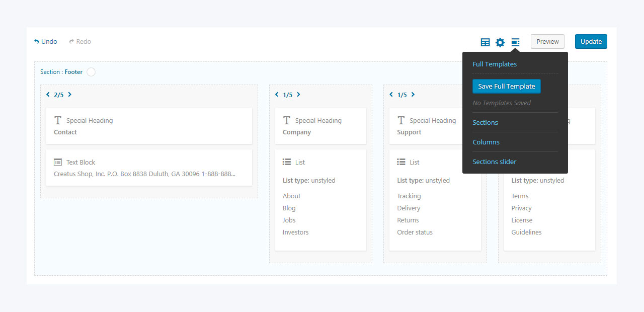Screen dimensions: 644x312
Task: Click No Templates Saved text
Action: coord(502,103)
